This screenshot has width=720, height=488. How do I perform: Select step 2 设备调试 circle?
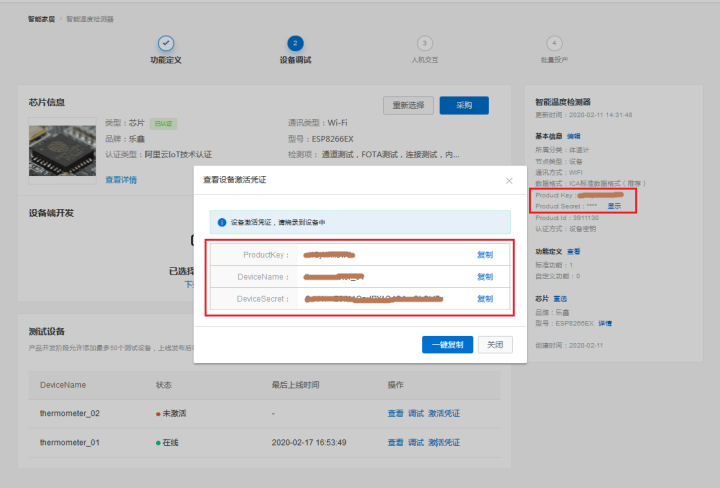tap(295, 44)
